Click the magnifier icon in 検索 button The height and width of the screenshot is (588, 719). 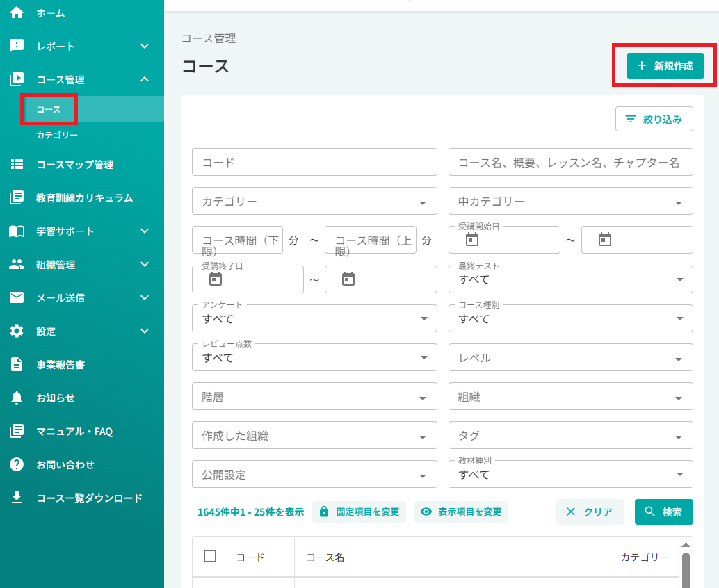tap(649, 511)
